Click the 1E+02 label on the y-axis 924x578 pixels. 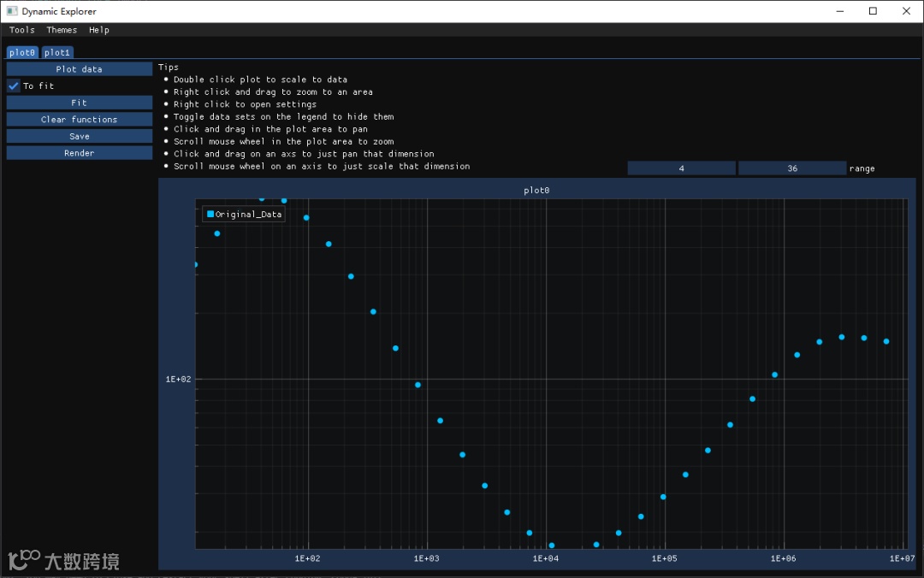coord(178,379)
